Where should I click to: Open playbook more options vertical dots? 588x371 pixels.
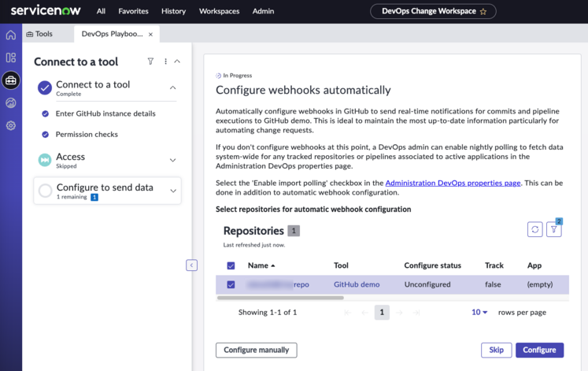pos(165,61)
